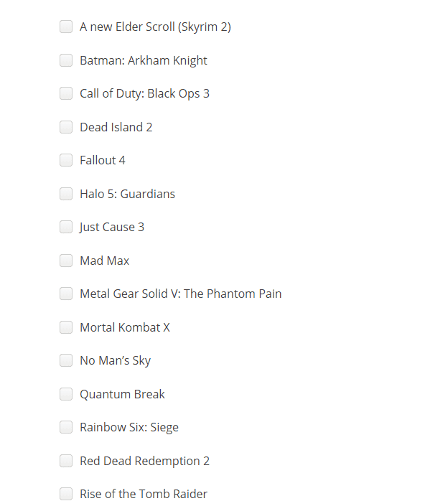Tick Metal Gear Solid V: The Phantom Pain checkbox
Screen dimensions: 448x501
(x=66, y=294)
